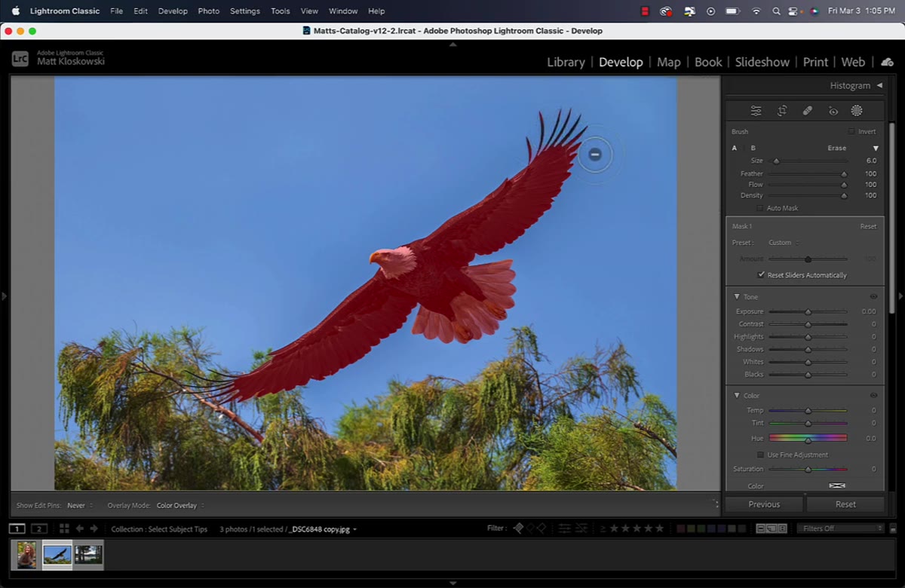Click the Color effect swatch box
This screenshot has height=588, width=905.
coord(837,485)
